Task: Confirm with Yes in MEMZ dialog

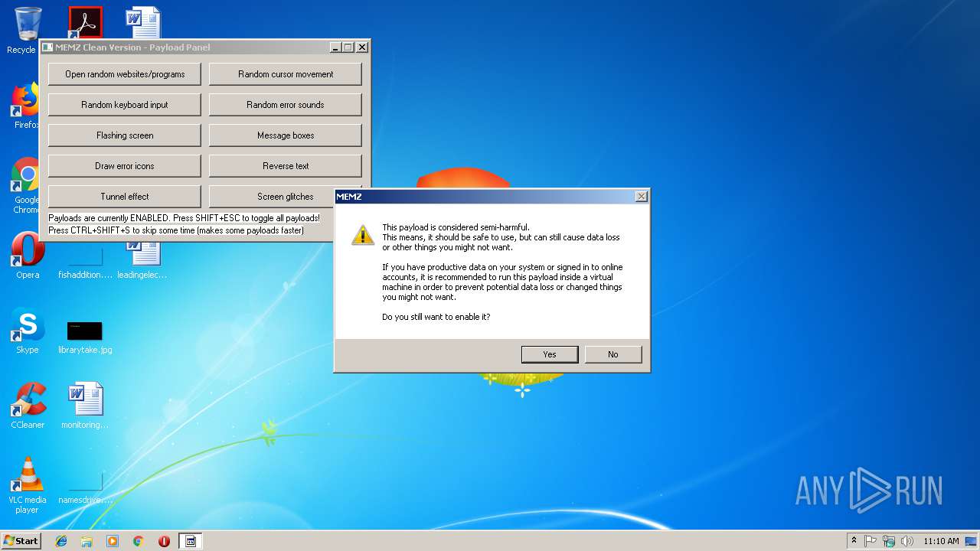Action: (550, 354)
